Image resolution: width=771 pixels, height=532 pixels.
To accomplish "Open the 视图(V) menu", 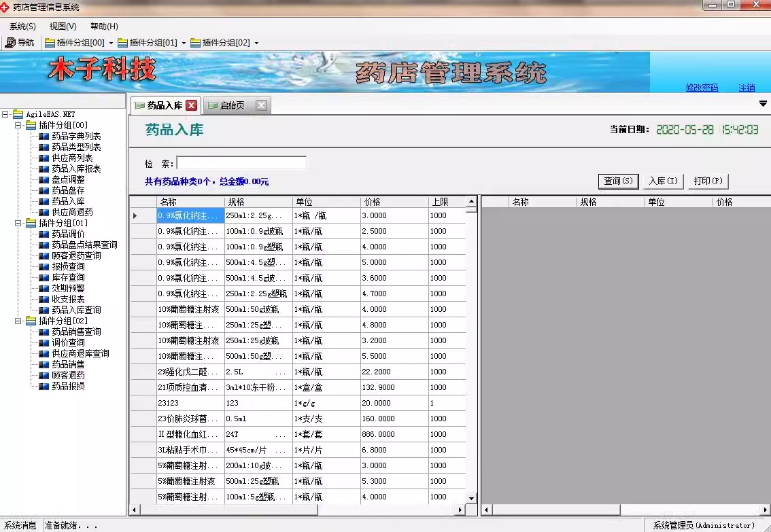I will tap(63, 26).
